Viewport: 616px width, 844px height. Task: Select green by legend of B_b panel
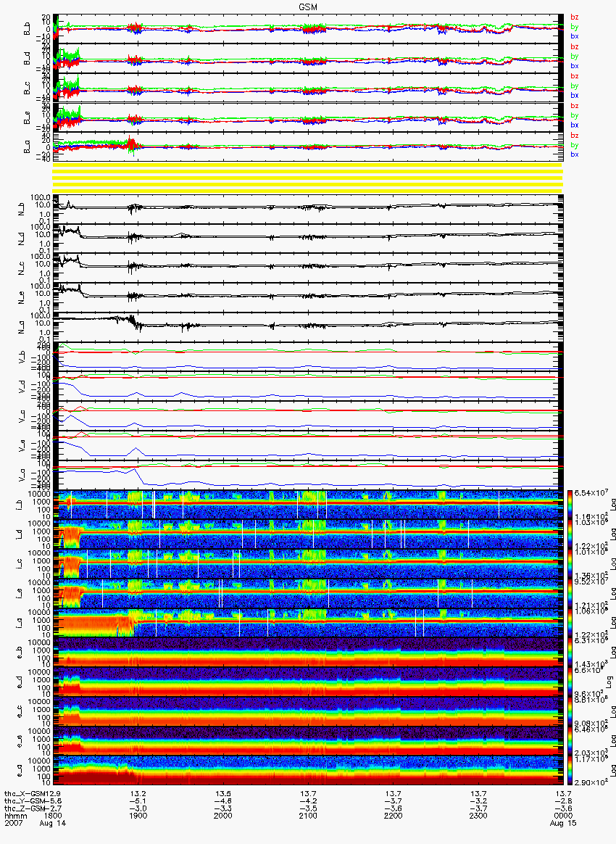pyautogui.click(x=575, y=27)
